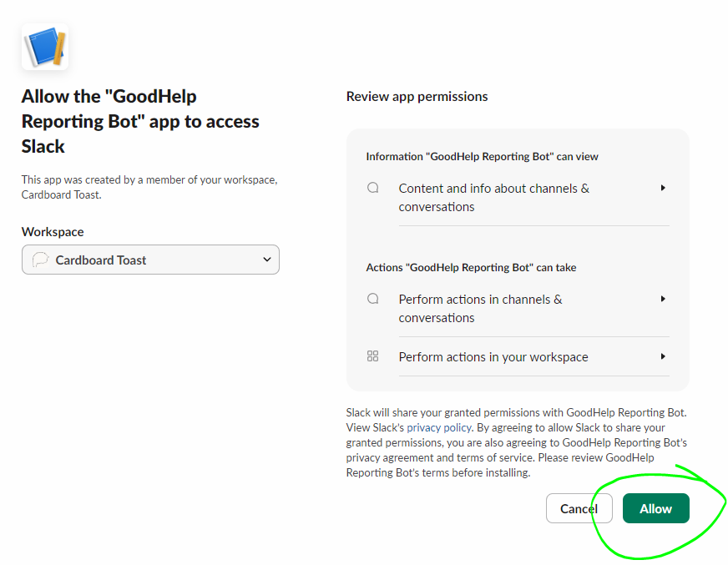Select the magnifier icon beside content viewing permission

[372, 187]
